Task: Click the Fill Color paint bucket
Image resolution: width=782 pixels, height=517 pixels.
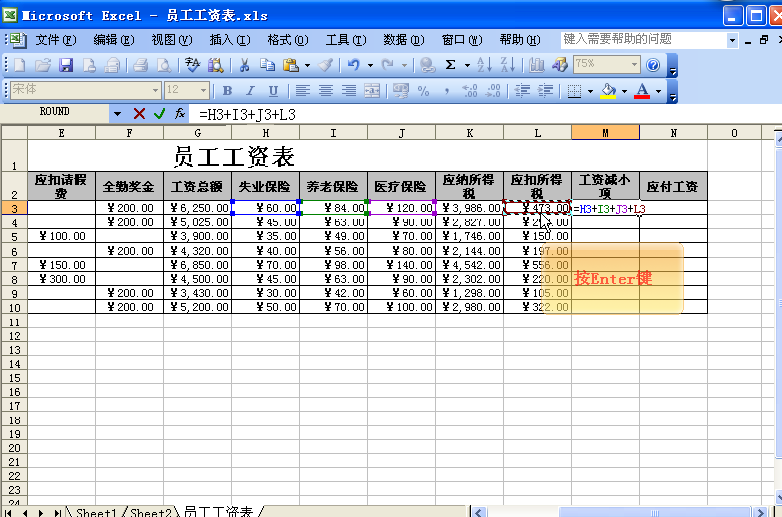Action: click(608, 91)
